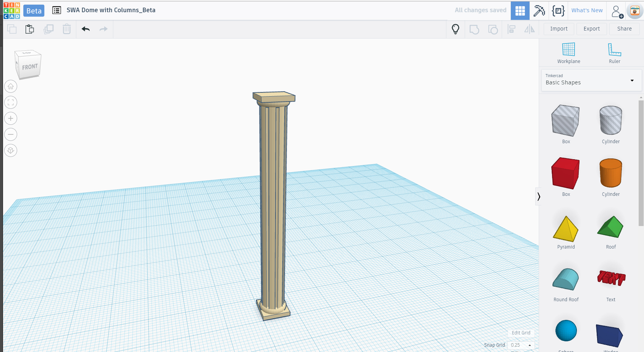Click the Flip mirror icon
The height and width of the screenshot is (352, 644).
pos(530,29)
